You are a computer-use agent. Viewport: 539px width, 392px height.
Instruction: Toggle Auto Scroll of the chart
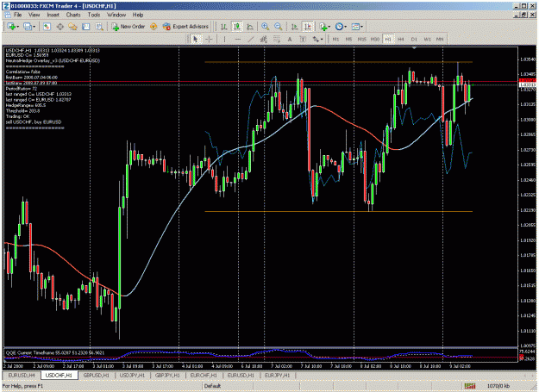[x=294, y=27]
